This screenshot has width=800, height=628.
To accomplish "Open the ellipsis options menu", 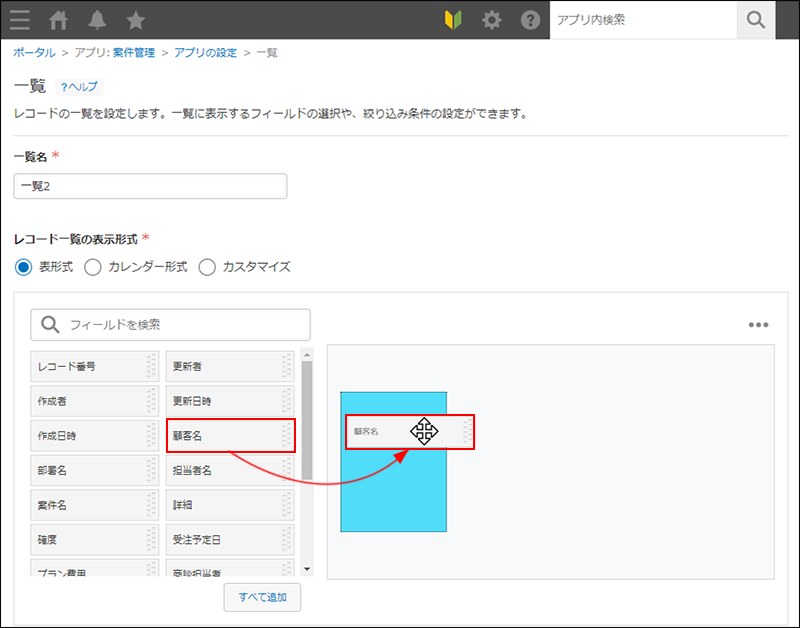I will (x=757, y=324).
